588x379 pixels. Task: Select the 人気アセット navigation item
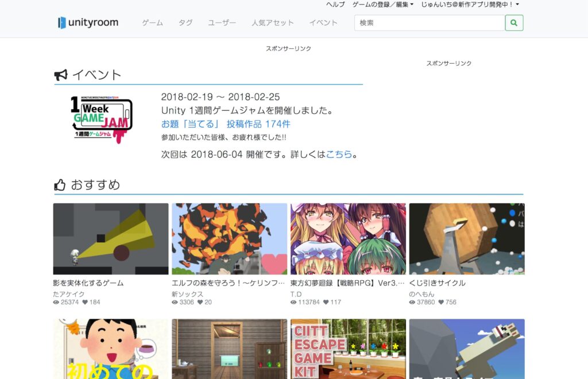273,23
